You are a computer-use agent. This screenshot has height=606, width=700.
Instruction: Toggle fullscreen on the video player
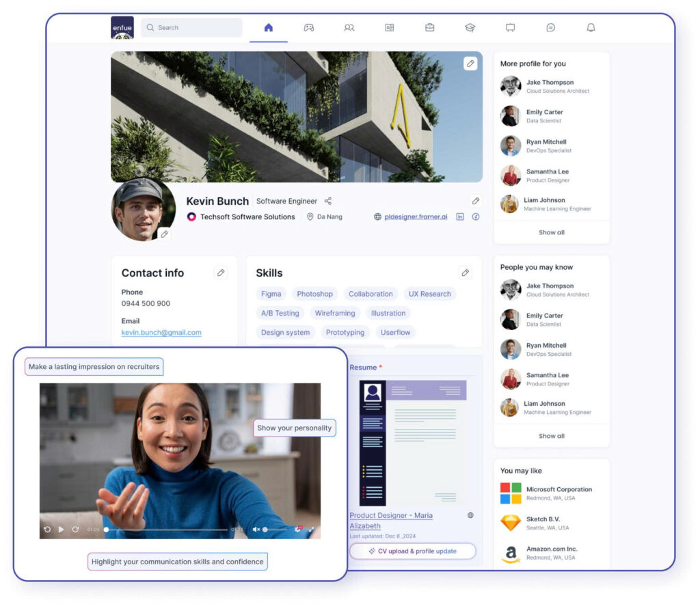tap(312, 529)
